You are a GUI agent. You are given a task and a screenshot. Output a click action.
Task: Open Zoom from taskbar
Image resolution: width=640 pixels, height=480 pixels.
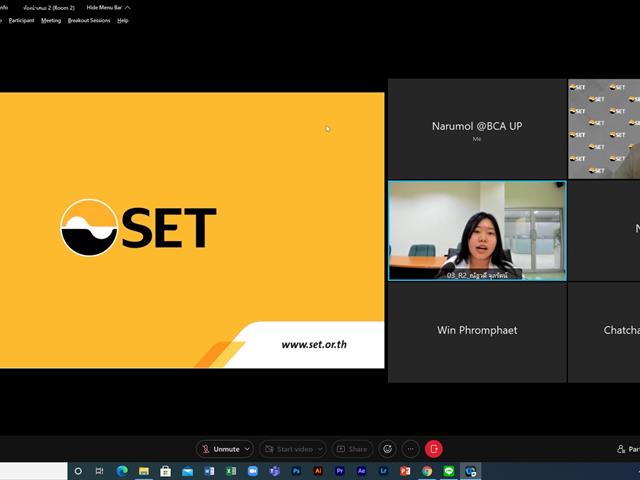click(253, 471)
